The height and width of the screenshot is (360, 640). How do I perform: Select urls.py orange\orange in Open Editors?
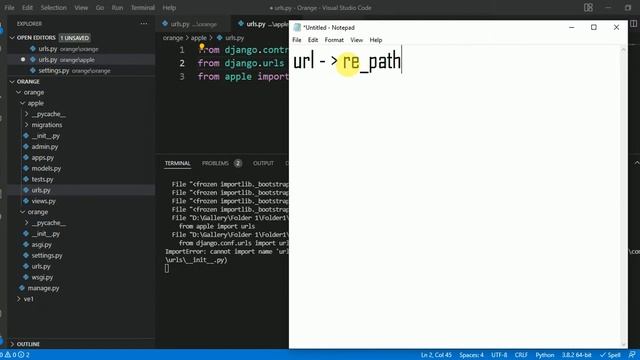pyautogui.click(x=68, y=49)
